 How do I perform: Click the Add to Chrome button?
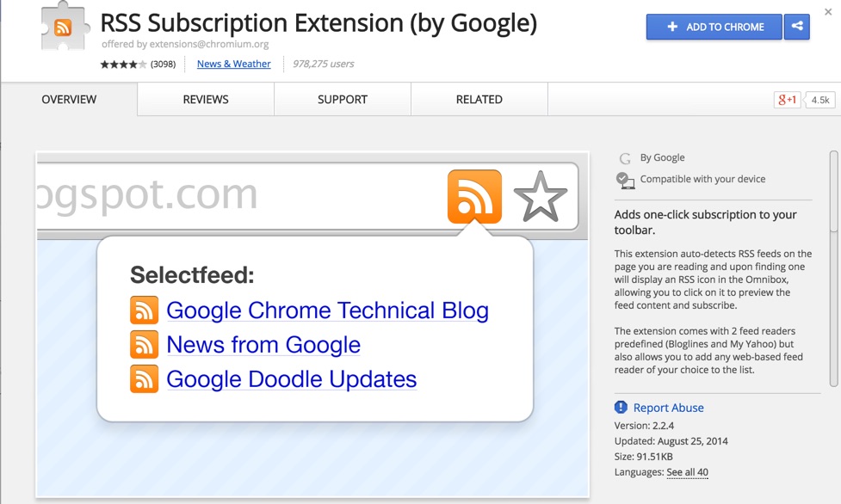(713, 27)
